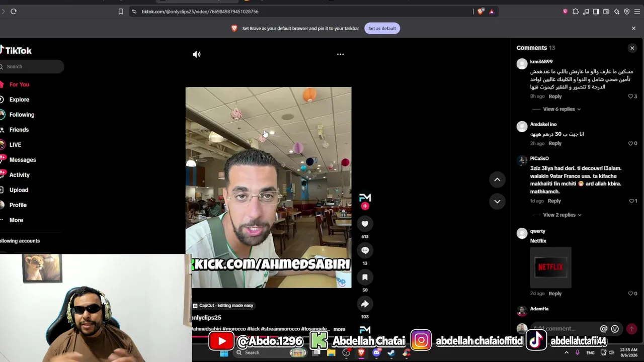This screenshot has height=362, width=644.
Task: Open the emoji picker in comment box
Action: (x=615, y=329)
